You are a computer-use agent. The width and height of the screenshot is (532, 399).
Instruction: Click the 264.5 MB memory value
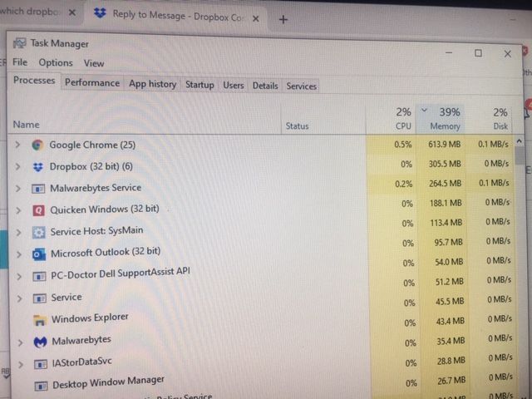(x=445, y=184)
